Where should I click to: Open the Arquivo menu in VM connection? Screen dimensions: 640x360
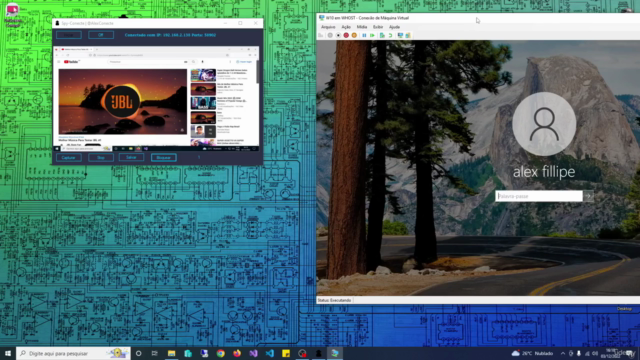(328, 27)
